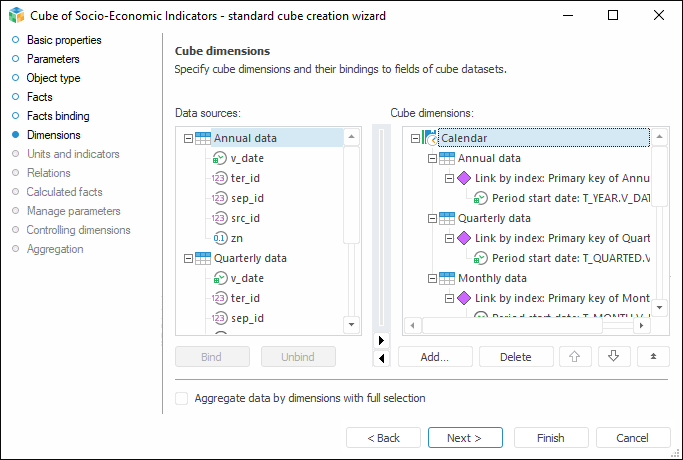Click the Cube dimensions horizontal scrollbar
683x460 pixels.
click(x=520, y=325)
